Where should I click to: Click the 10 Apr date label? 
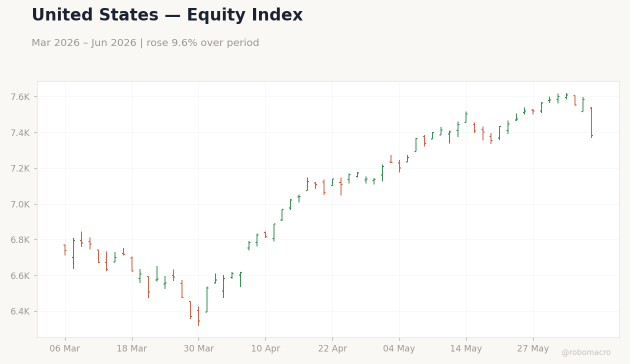[x=265, y=349]
